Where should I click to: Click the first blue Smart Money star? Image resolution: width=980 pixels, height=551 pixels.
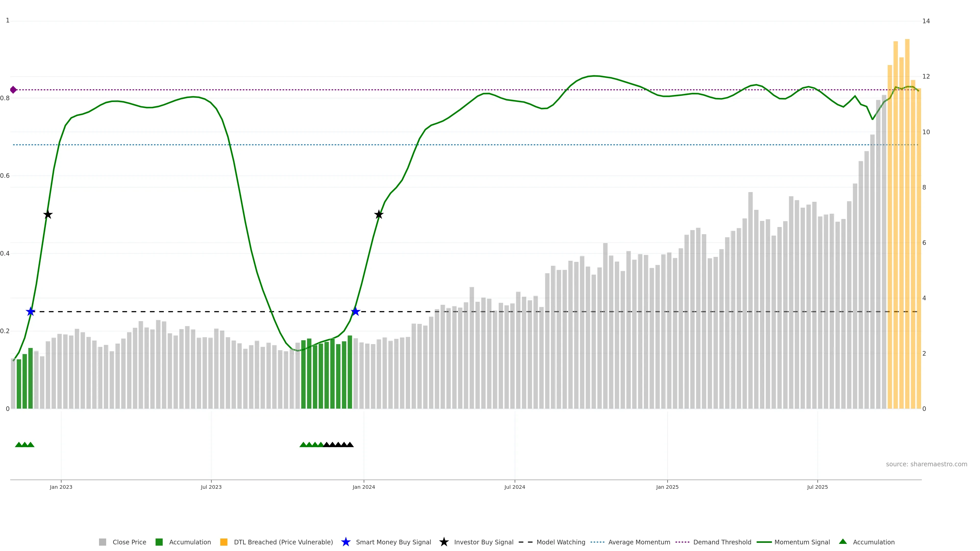(30, 311)
